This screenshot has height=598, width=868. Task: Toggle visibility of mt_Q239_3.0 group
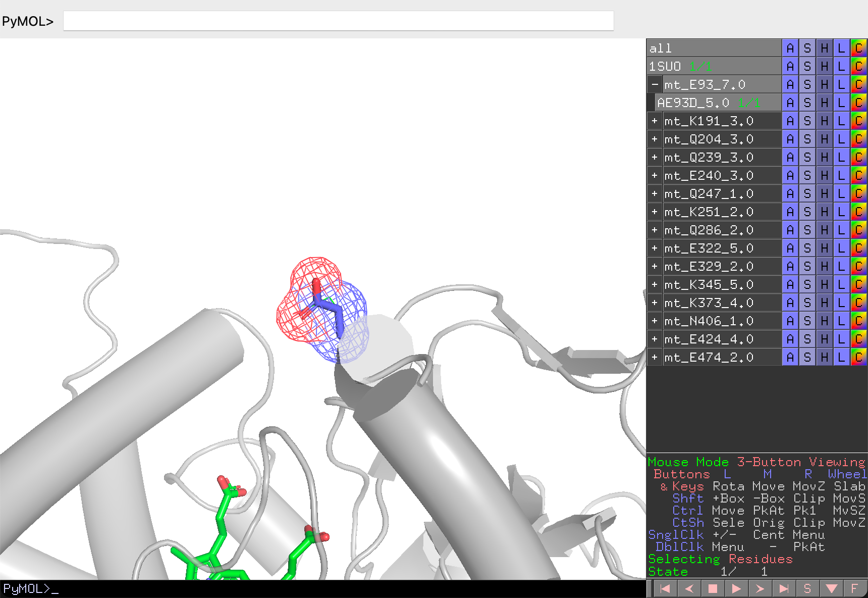(x=722, y=157)
